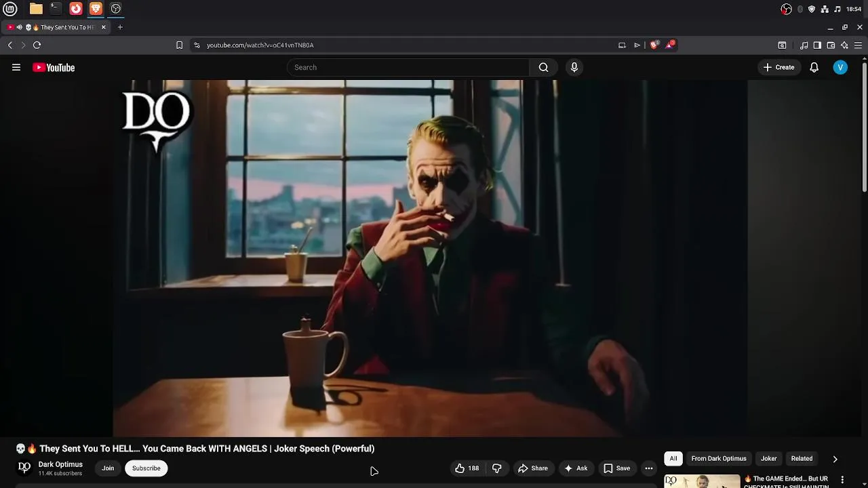
Task: Close the current browser tab
Action: coord(104,27)
